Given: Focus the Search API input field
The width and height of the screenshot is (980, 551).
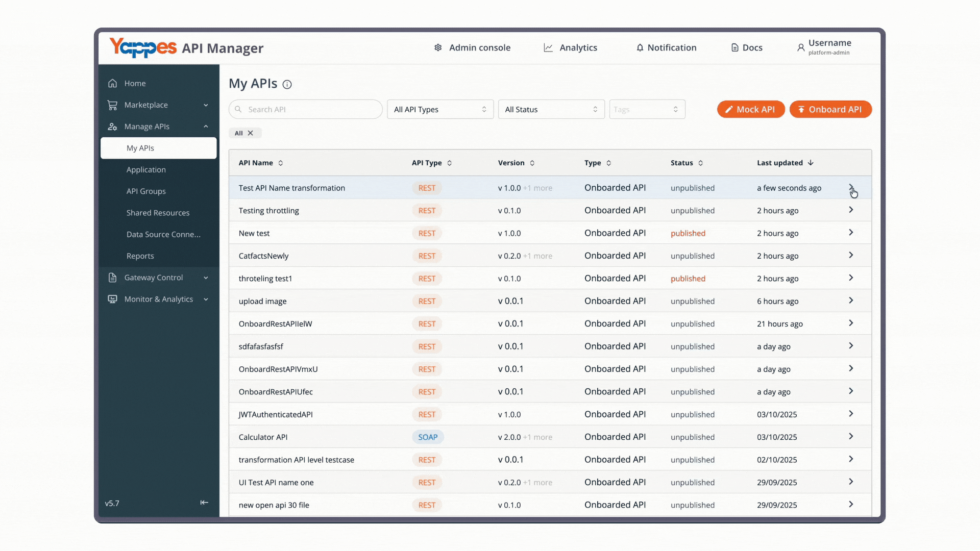Looking at the screenshot, I should coord(306,109).
